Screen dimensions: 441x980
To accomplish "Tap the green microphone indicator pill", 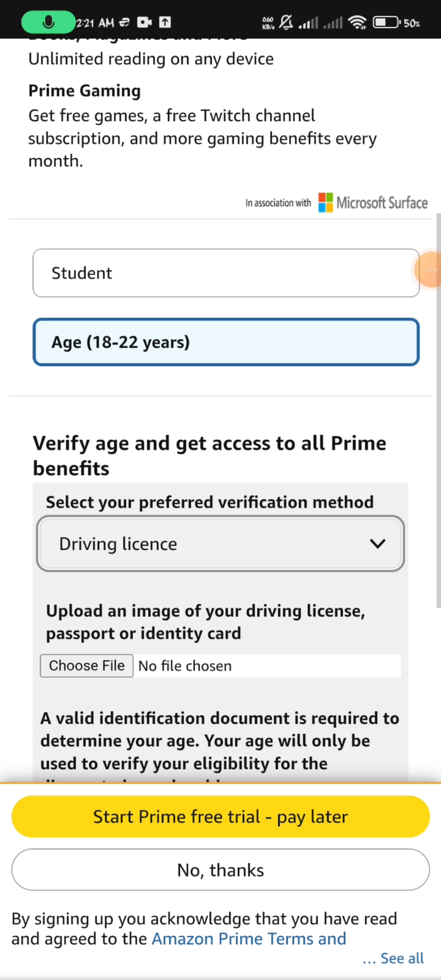I will coord(48,22).
